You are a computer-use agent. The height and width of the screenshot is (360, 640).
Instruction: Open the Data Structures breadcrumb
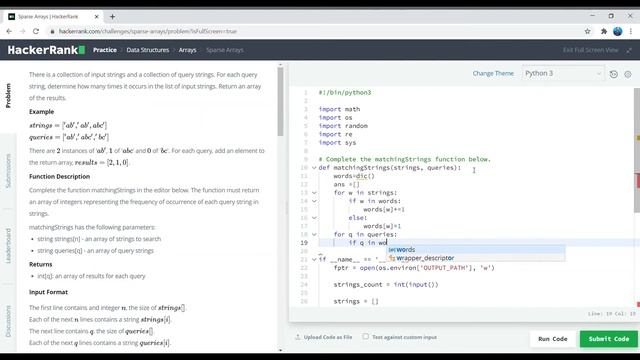(148, 50)
